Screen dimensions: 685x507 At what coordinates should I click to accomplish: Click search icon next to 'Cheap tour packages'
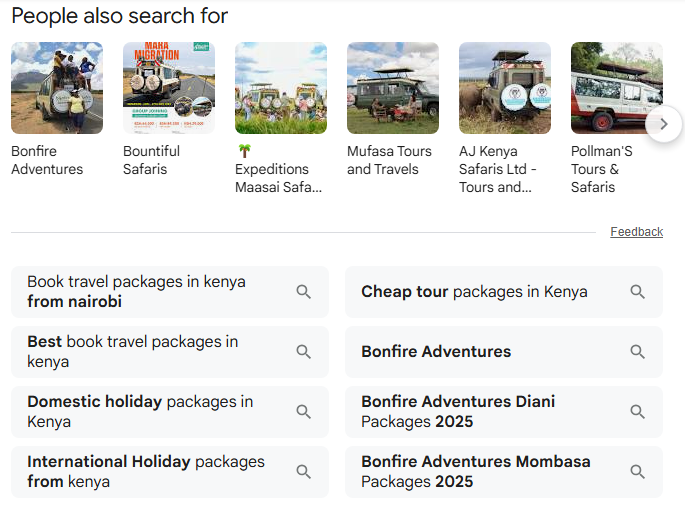(638, 292)
